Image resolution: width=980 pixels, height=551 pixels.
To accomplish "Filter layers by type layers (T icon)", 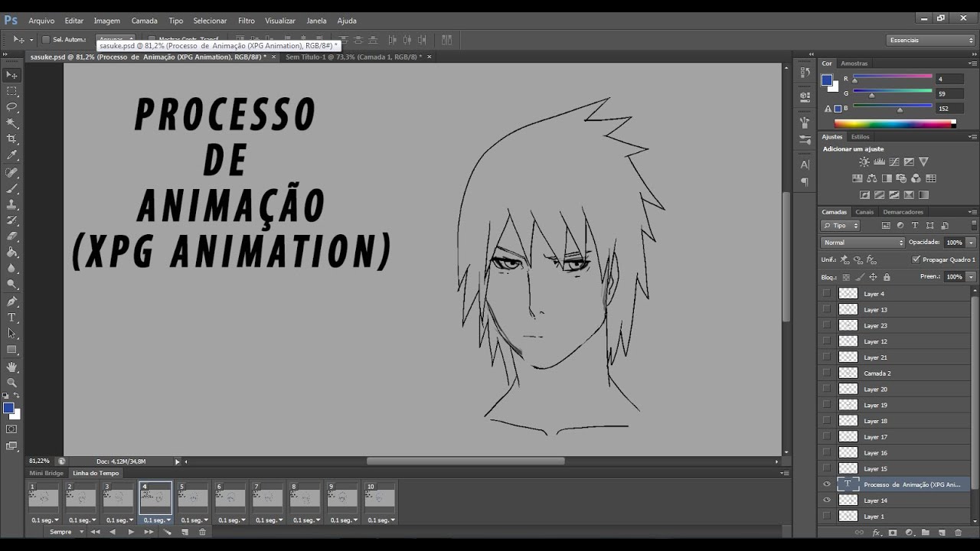I will [915, 226].
